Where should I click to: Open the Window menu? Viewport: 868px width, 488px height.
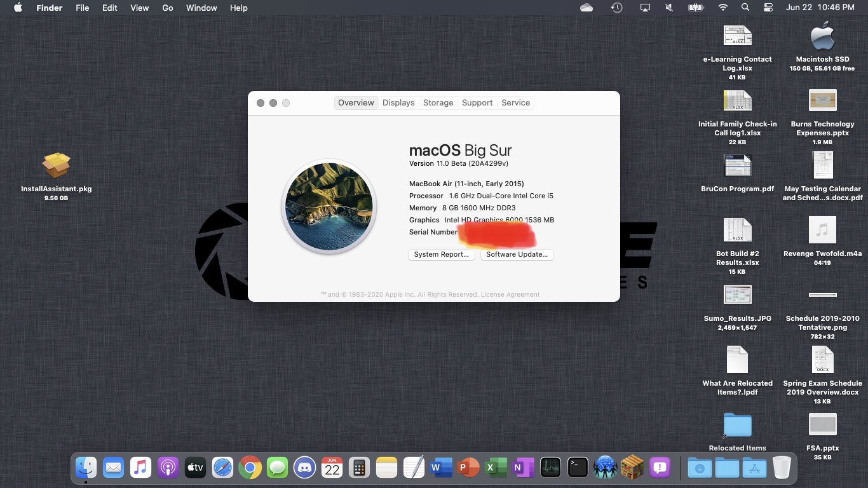coord(201,8)
